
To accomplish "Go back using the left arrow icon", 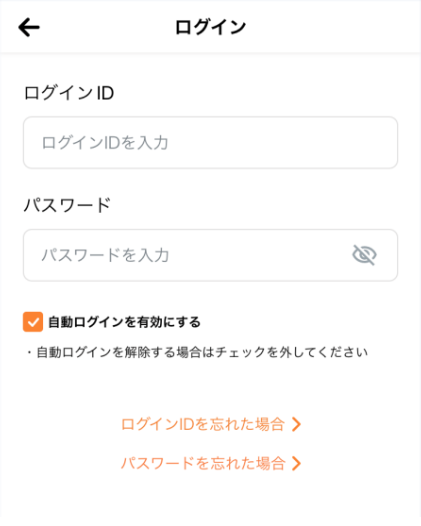I will [29, 27].
